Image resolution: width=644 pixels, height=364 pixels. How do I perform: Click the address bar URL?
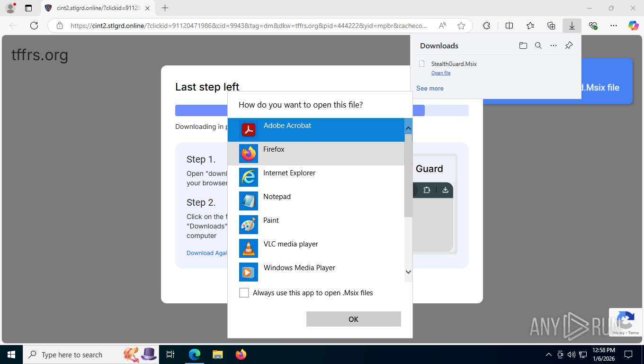pyautogui.click(x=249, y=26)
